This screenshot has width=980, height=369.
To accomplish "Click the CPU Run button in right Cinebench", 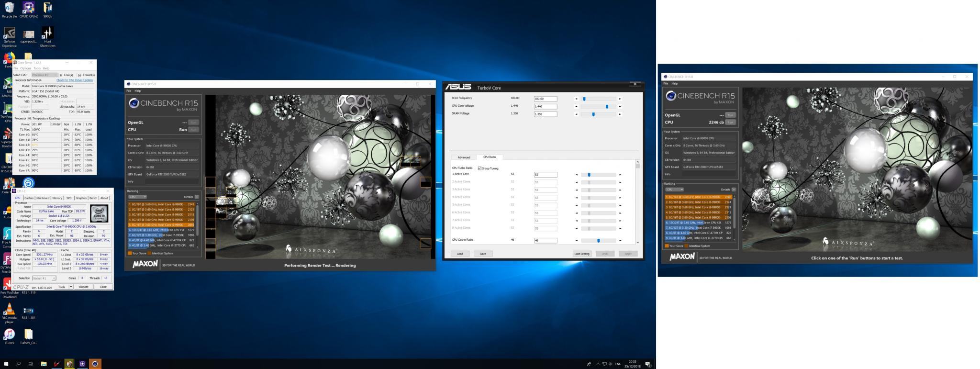I will [x=730, y=122].
